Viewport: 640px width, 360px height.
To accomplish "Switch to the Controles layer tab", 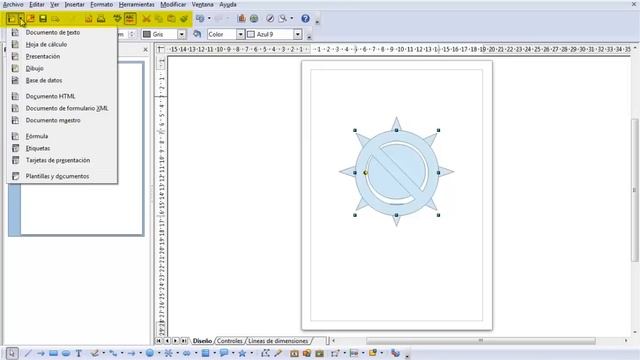I will point(230,341).
